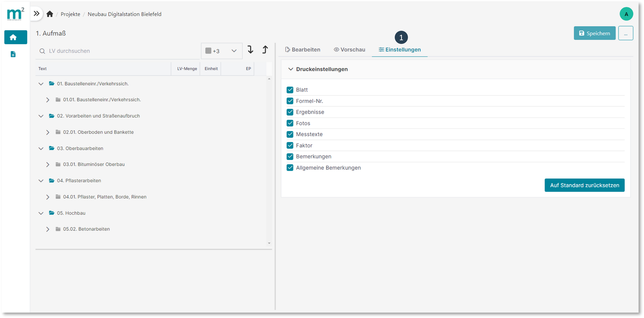This screenshot has width=644, height=318.
Task: Click folder icon of 01. Baustelleneinr./Verkehrssich.
Action: pos(52,84)
